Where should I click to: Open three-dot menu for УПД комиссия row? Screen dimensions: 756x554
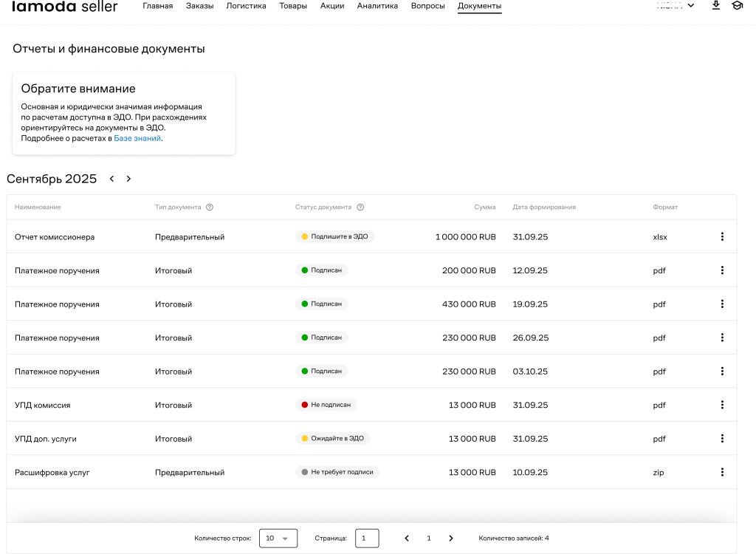tap(722, 405)
